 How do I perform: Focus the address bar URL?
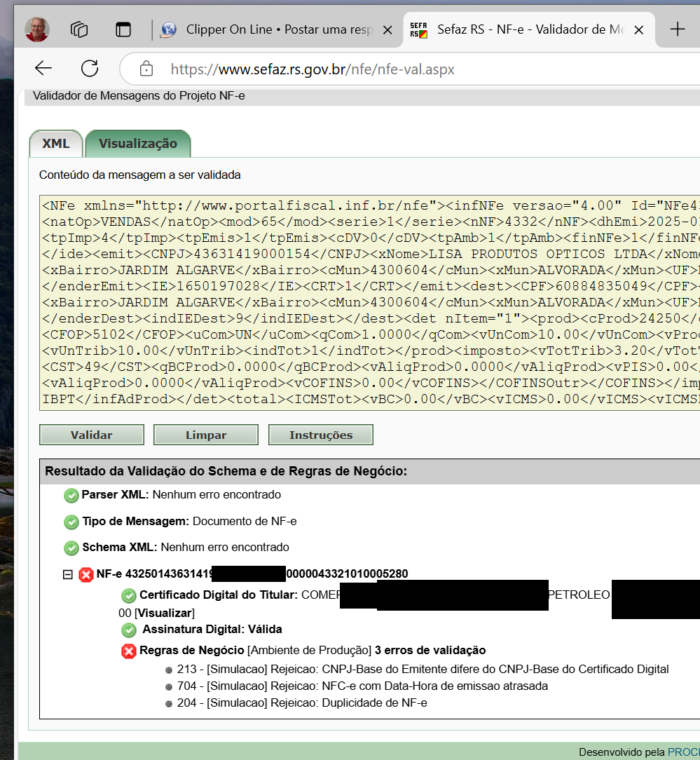click(x=313, y=69)
